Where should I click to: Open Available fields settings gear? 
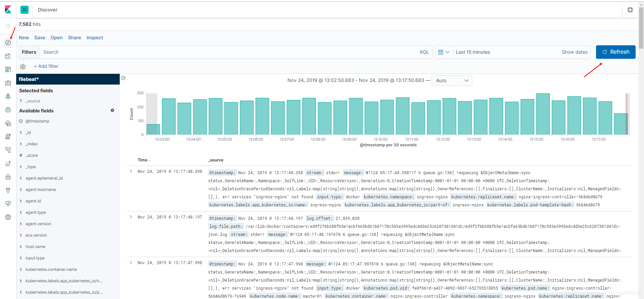point(112,110)
